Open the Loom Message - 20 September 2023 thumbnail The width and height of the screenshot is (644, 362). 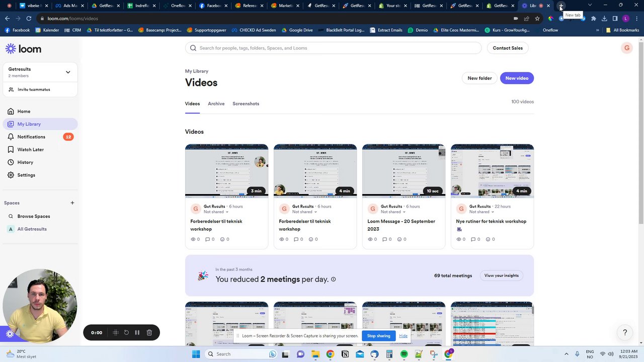(x=404, y=171)
